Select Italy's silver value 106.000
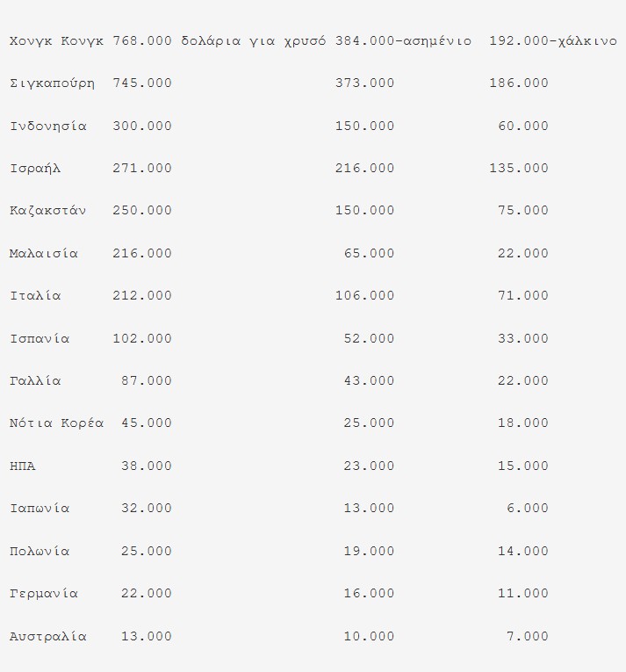Image resolution: width=626 pixels, height=672 pixels. click(x=364, y=296)
